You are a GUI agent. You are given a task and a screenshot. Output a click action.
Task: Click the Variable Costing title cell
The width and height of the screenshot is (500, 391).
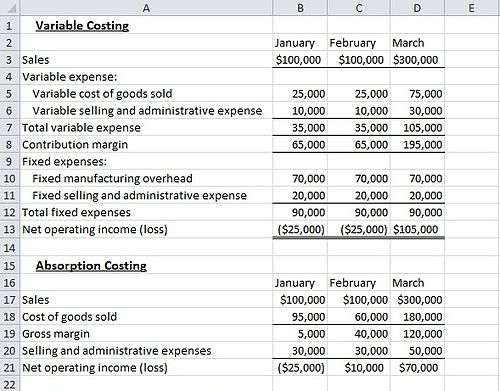click(146, 25)
